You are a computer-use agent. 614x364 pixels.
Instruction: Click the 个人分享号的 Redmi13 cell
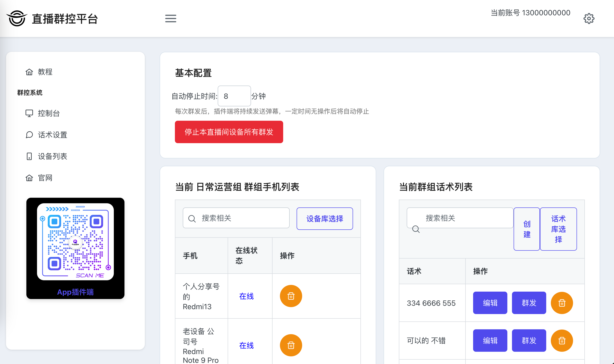202,296
